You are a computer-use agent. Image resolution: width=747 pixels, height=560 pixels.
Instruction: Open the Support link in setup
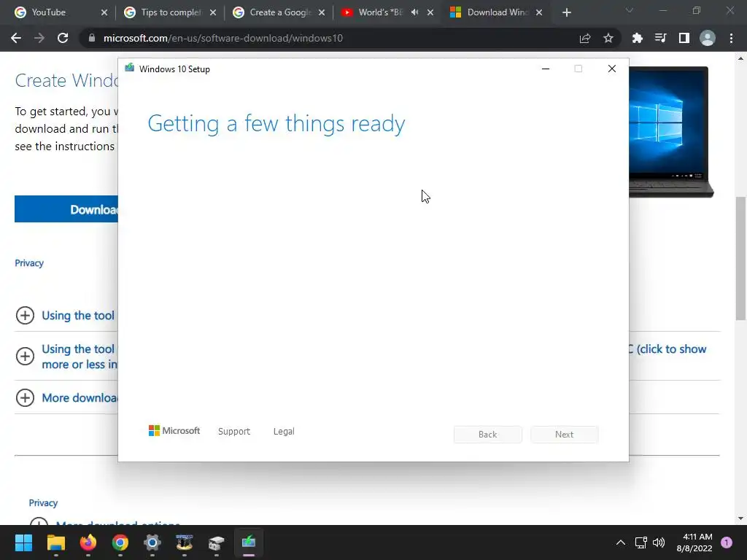[234, 431]
